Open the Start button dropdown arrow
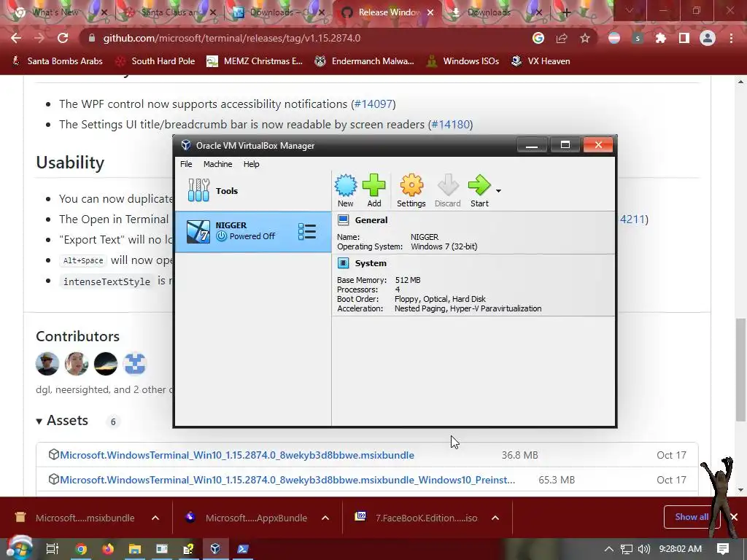 point(498,191)
